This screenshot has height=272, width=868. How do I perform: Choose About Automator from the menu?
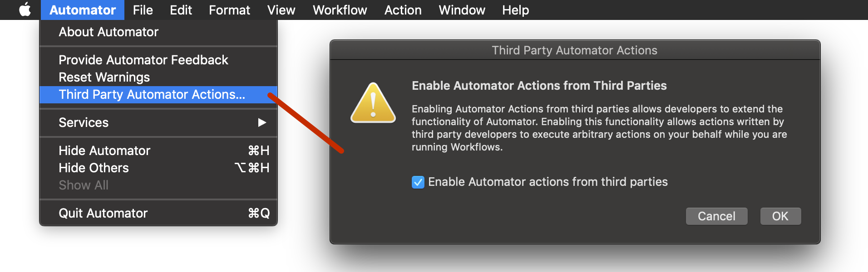click(108, 32)
